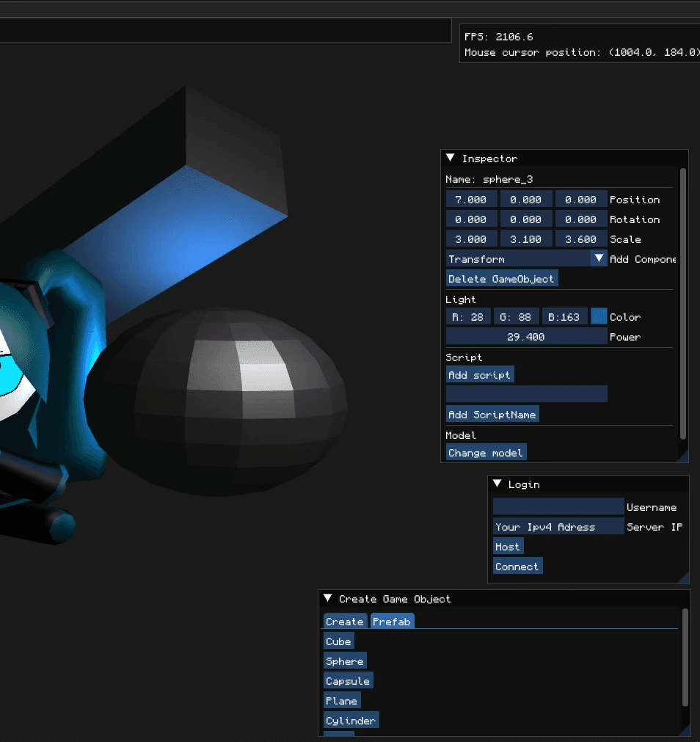This screenshot has width=700, height=742.
Task: Create a Plane object
Action: pos(342,701)
